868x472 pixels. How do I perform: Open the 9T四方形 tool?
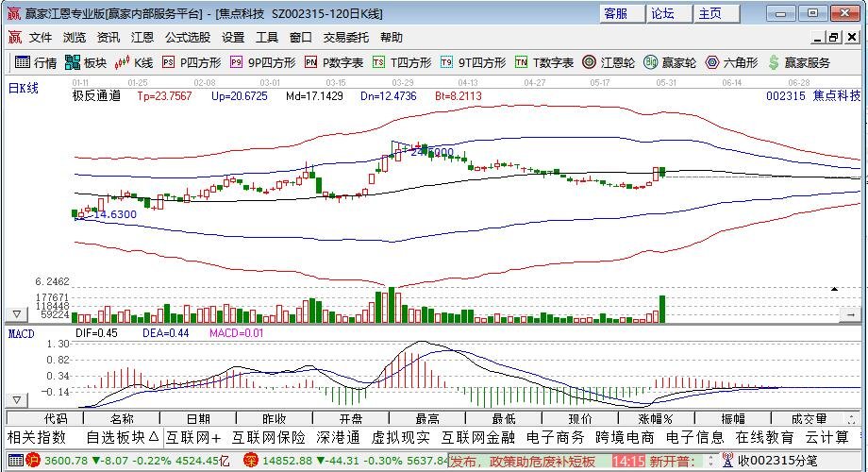pyautogui.click(x=473, y=62)
